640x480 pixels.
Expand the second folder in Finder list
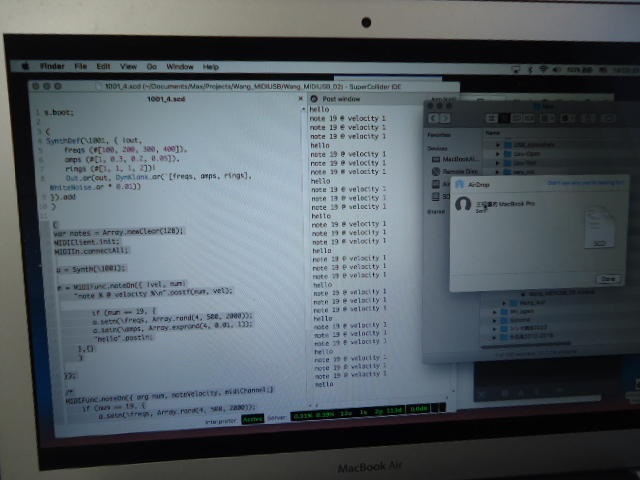click(498, 154)
